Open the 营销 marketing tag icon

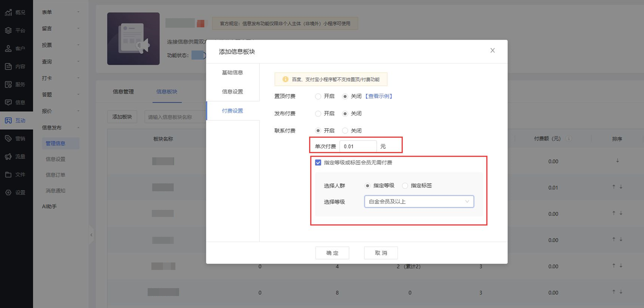coord(8,139)
